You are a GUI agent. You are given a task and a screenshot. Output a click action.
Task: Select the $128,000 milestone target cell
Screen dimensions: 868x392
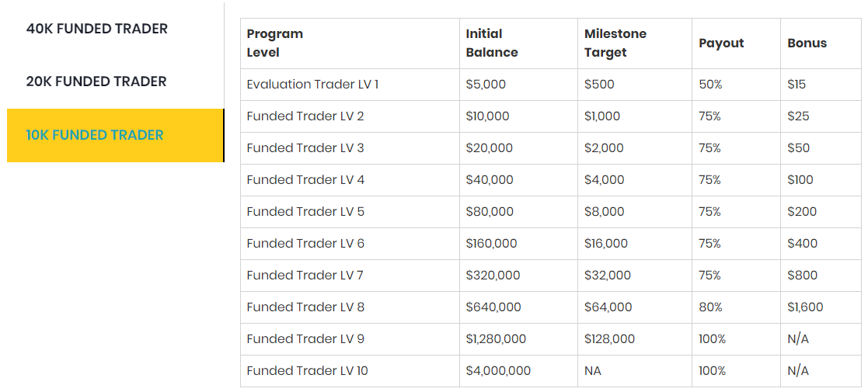[609, 339]
